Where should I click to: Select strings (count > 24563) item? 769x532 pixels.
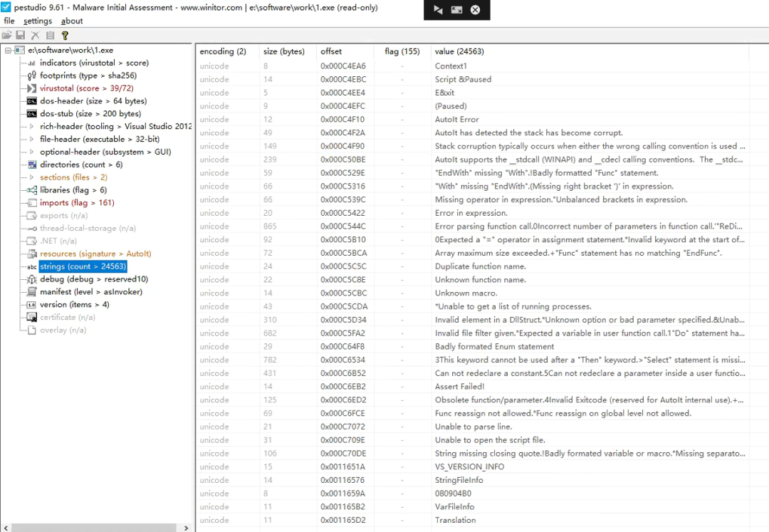pos(83,267)
